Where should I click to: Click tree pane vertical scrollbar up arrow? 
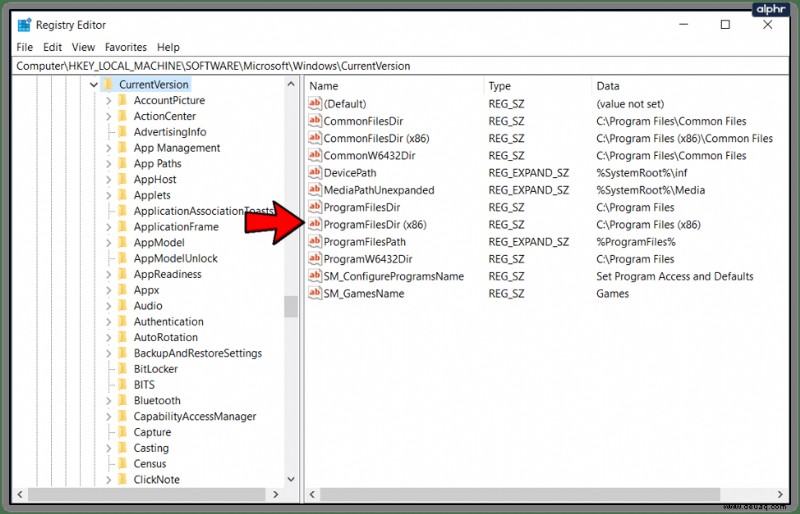tap(291, 84)
